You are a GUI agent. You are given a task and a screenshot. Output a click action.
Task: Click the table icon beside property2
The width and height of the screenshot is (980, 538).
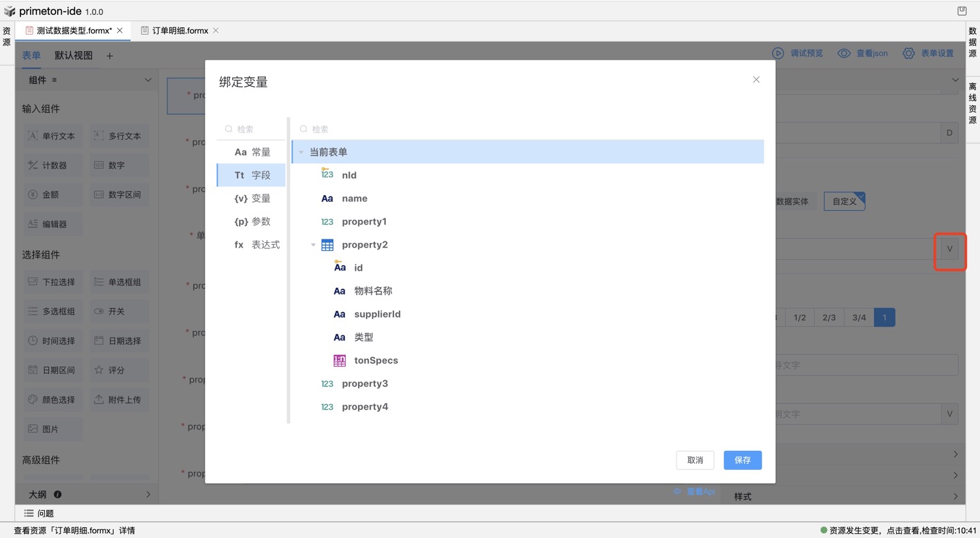coord(327,245)
